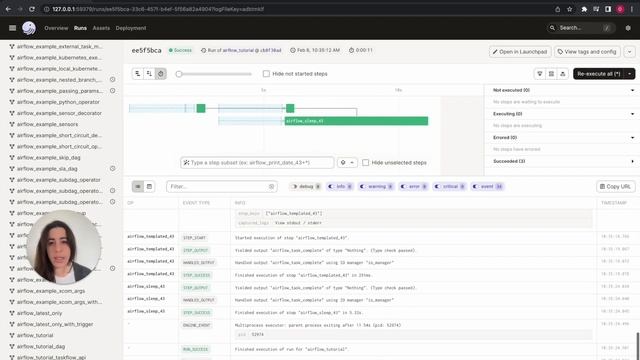
Task: Click View tags and config button
Action: (587, 52)
